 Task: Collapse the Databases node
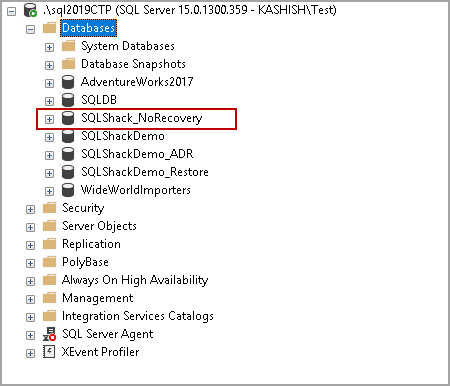coord(30,30)
